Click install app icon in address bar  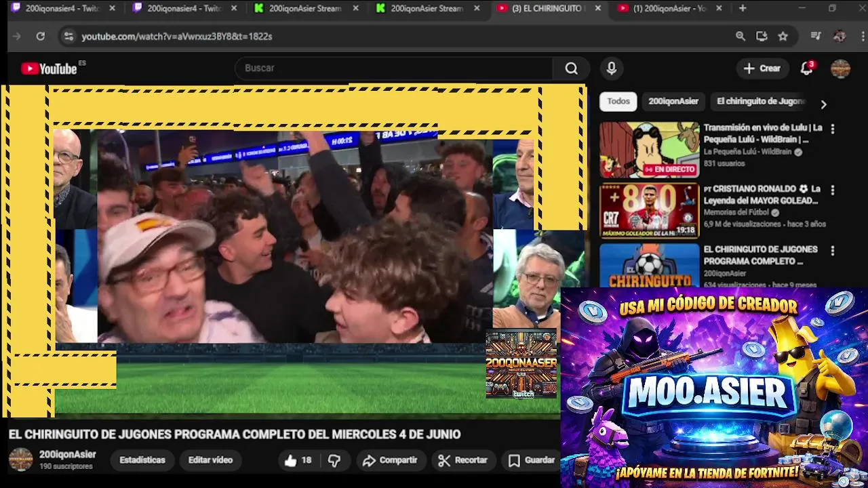tap(762, 37)
